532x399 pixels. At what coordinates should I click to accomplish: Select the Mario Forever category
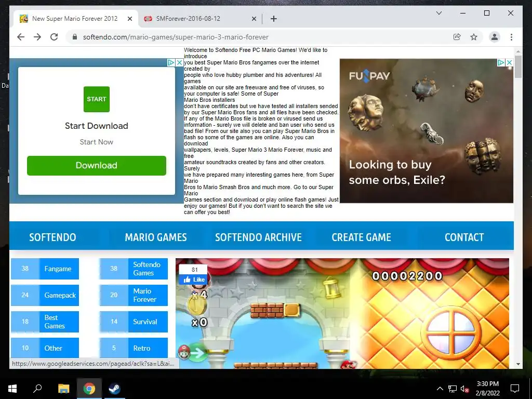(134, 295)
